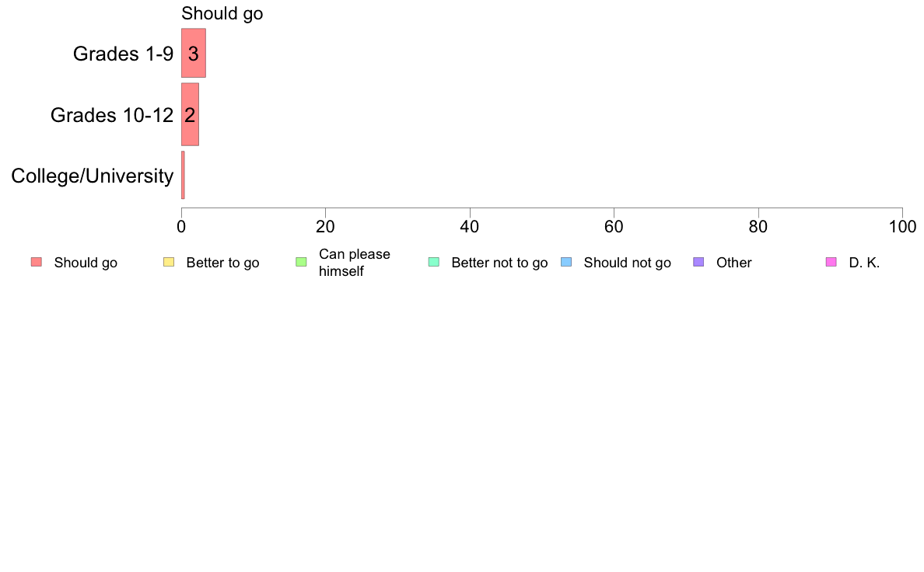The image size is (924, 572).
Task: Click the 40 axis tick label
Action: 470,227
